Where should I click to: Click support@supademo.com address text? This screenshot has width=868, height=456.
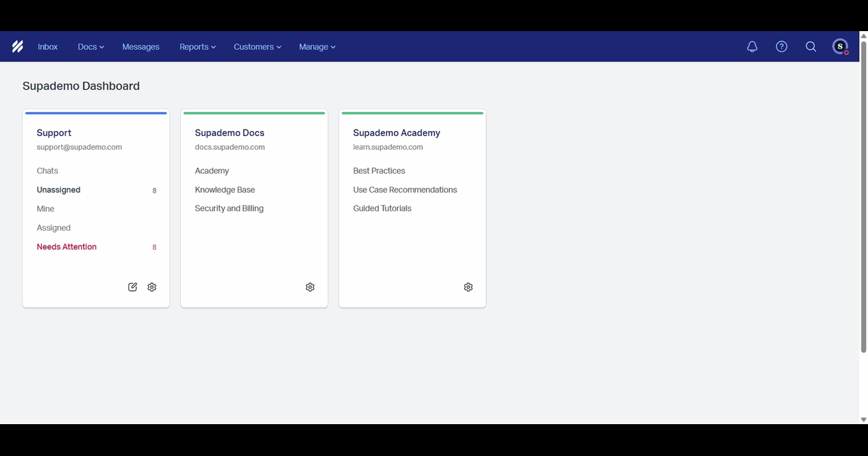[x=80, y=147]
